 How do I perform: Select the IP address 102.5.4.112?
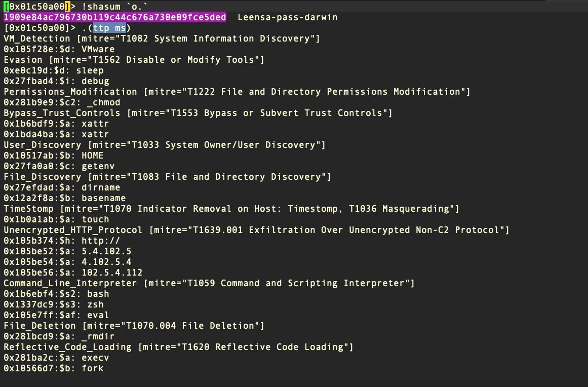tap(111, 273)
